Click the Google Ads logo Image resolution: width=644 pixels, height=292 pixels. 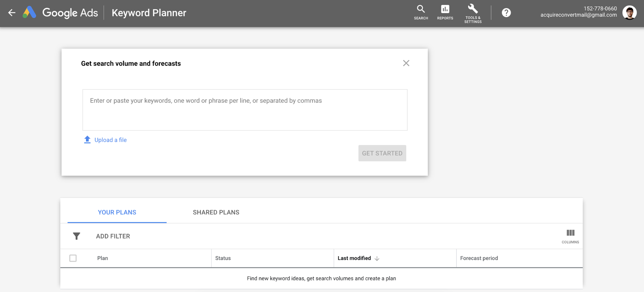(30, 13)
